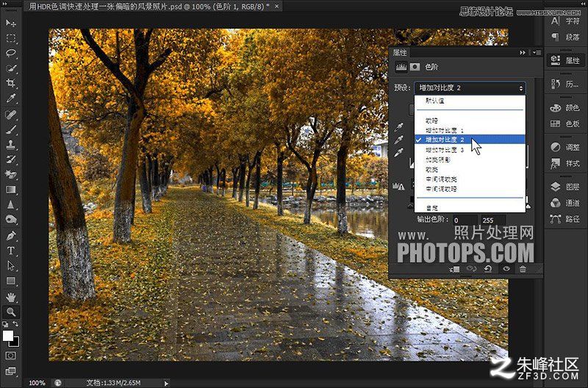Select the Hand tool
The image size is (588, 388).
click(10, 298)
